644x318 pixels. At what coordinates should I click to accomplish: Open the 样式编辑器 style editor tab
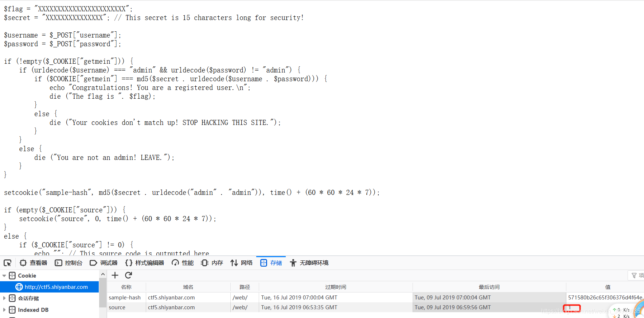145,263
